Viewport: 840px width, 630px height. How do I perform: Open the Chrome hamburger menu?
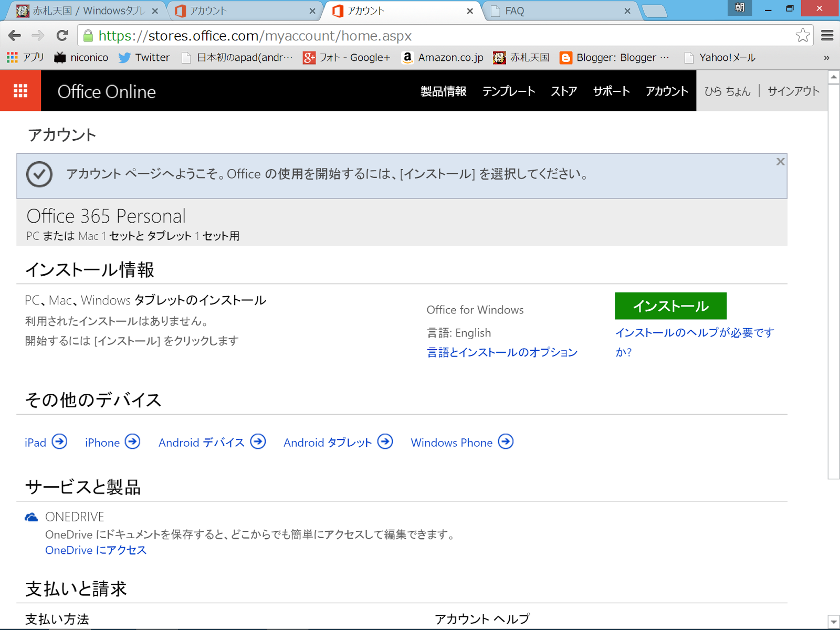click(827, 36)
